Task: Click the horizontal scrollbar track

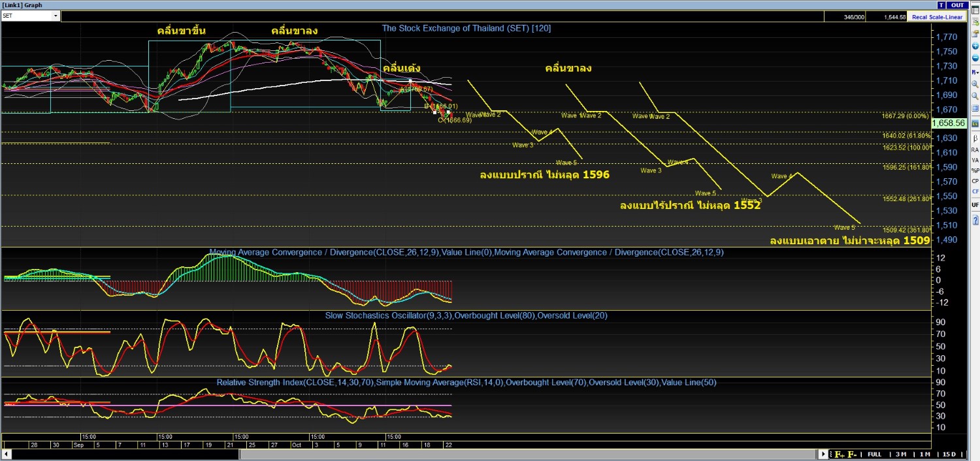Action: tap(415, 454)
